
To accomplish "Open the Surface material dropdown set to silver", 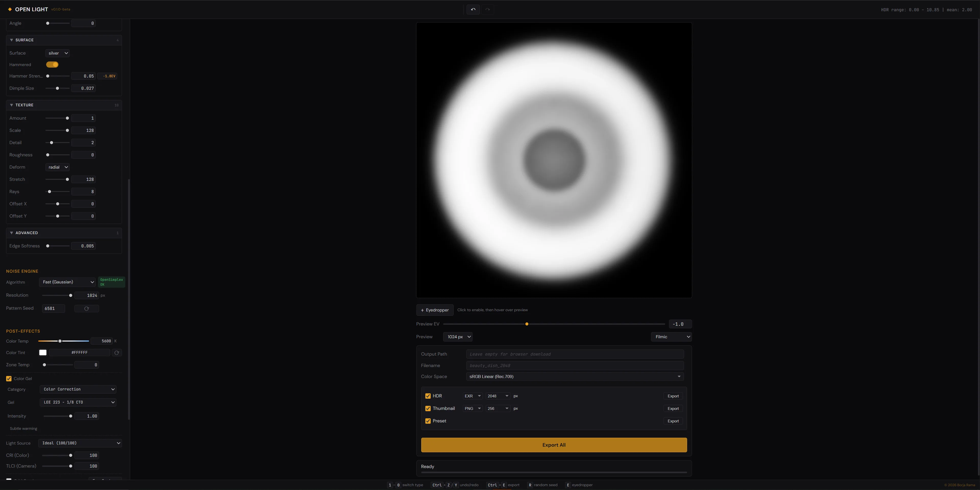I will [57, 53].
